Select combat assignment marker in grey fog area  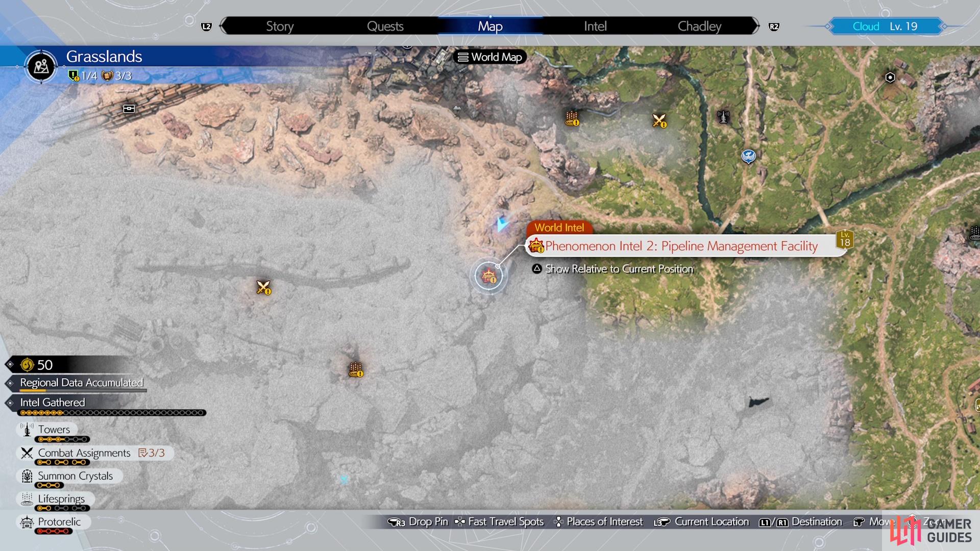(x=263, y=288)
